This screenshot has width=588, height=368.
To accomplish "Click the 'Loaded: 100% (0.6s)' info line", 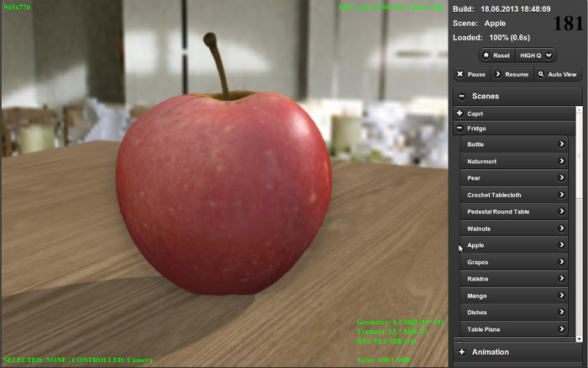I will point(491,38).
